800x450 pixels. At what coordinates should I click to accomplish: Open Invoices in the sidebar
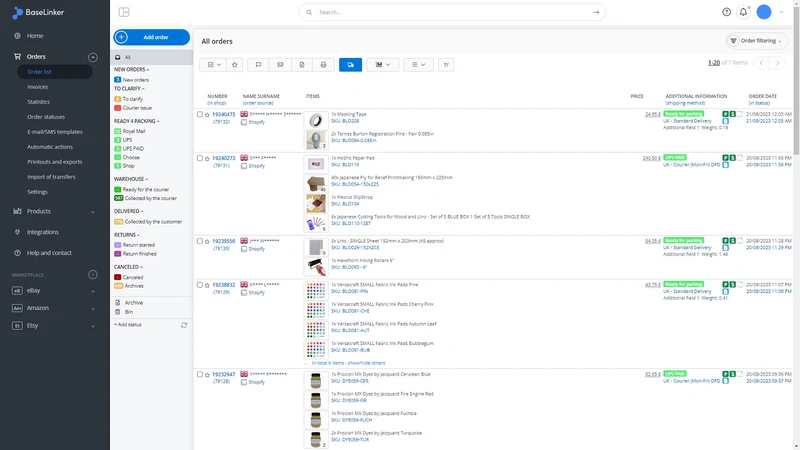37,87
